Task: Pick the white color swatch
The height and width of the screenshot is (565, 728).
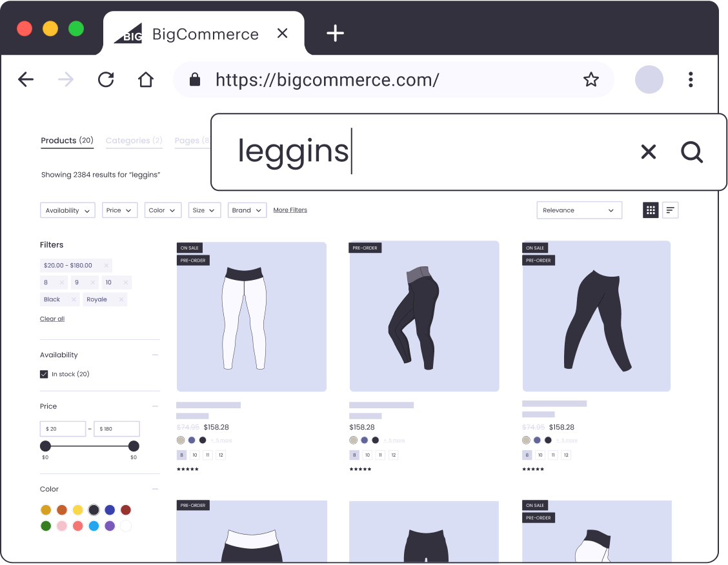Action: click(126, 526)
